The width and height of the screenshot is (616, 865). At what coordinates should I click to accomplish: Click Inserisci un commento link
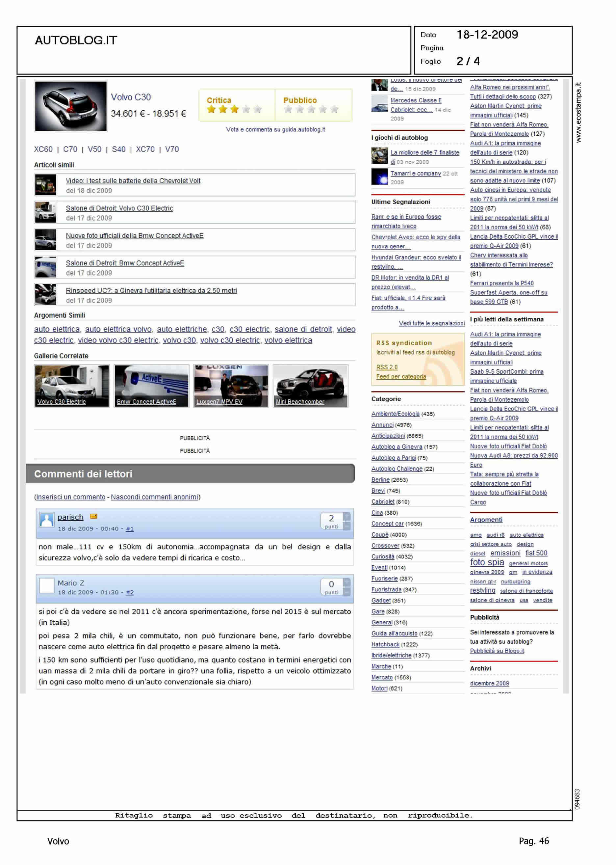[x=70, y=497]
